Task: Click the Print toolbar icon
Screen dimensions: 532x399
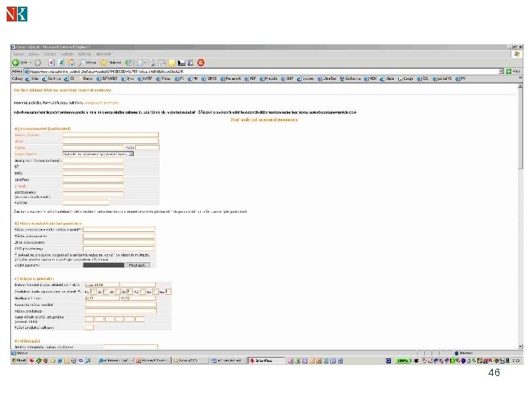Action: (151, 63)
